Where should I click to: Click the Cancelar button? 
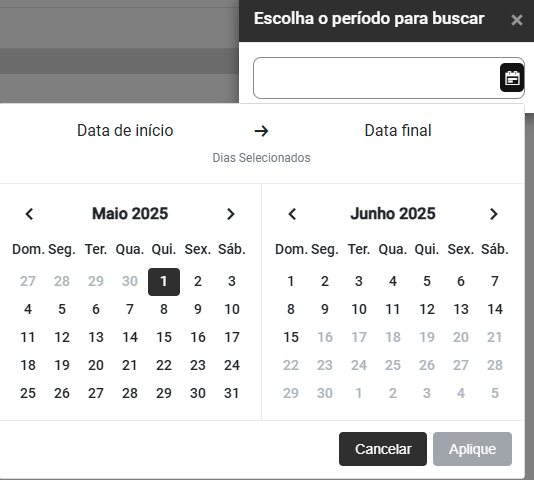coord(383,449)
